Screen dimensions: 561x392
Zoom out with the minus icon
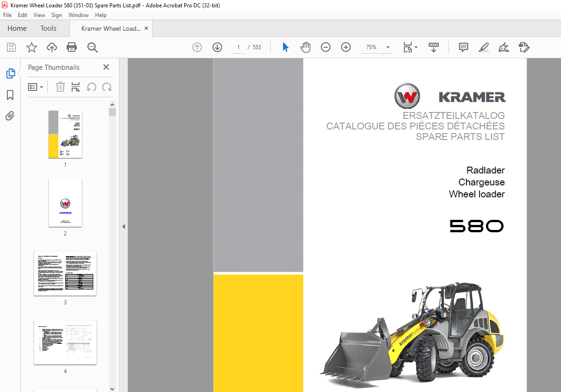326,47
